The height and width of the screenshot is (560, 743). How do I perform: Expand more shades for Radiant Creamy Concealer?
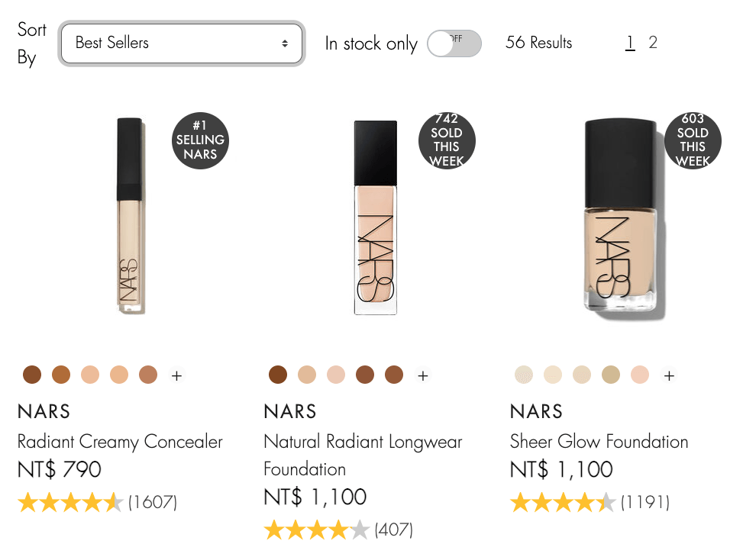coord(176,375)
